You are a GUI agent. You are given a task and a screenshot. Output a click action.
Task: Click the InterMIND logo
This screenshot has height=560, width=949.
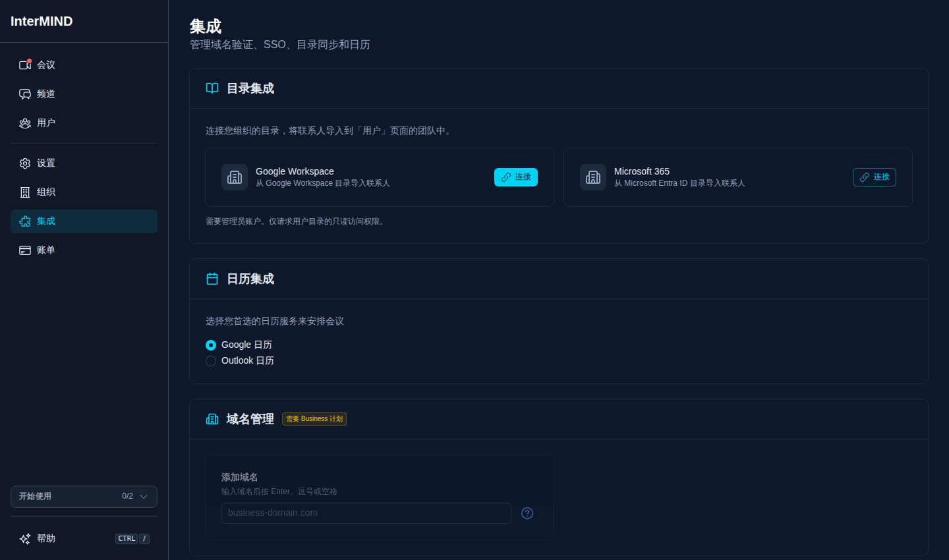click(x=42, y=21)
